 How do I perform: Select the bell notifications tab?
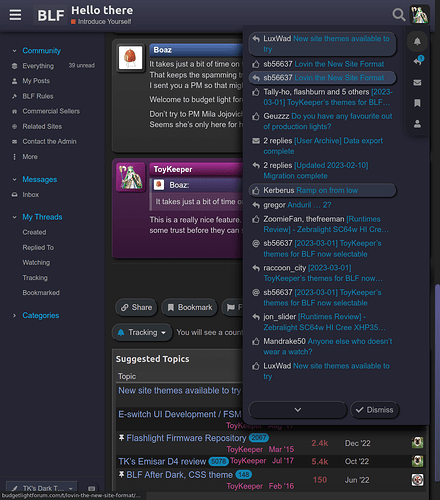point(417,41)
